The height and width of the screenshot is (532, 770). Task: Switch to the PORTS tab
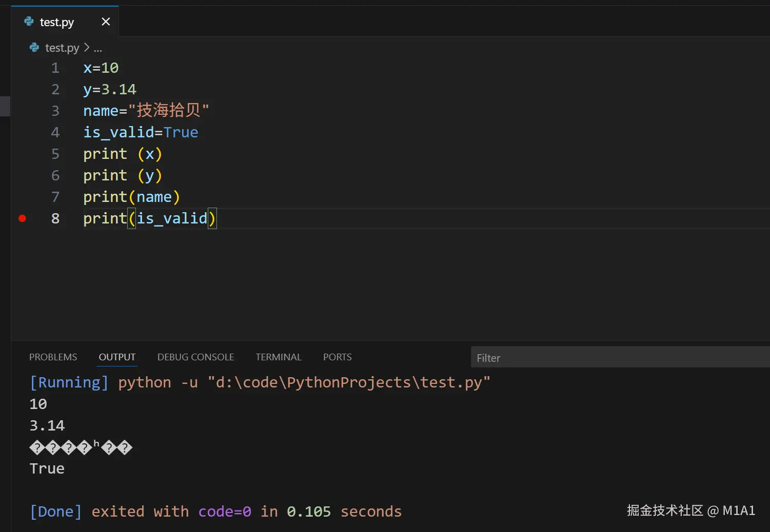tap(337, 357)
